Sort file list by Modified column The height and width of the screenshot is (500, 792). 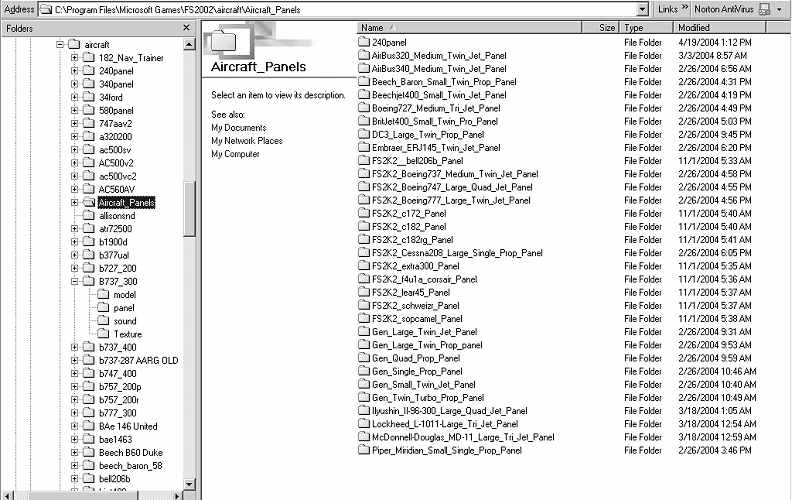point(720,28)
